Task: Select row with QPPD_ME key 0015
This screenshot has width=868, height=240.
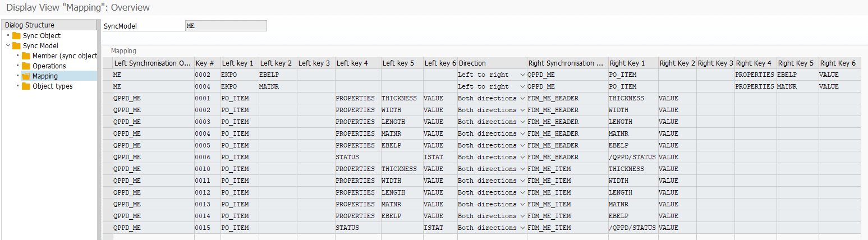Action: tap(107, 228)
